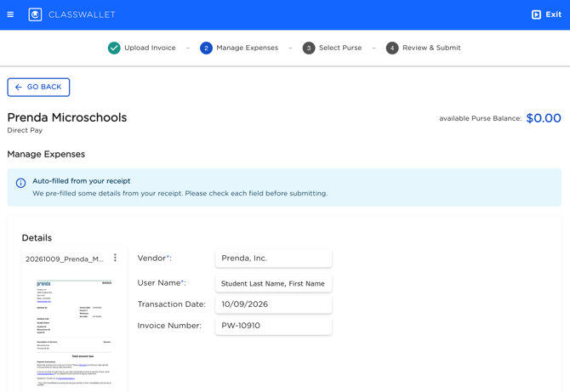Screen dimensions: 570x392
Task: Click the 20261009_Prenda_M... file name
Action: coord(65,259)
